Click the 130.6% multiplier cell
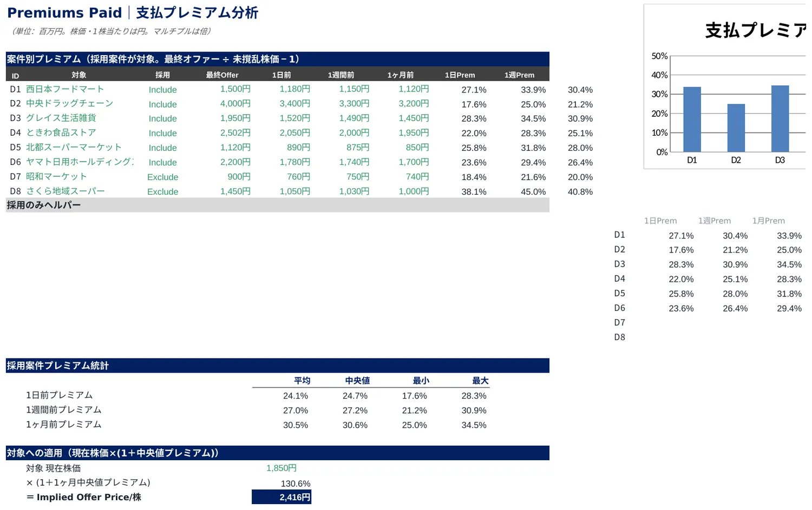This screenshot has height=510, width=812. 296,483
